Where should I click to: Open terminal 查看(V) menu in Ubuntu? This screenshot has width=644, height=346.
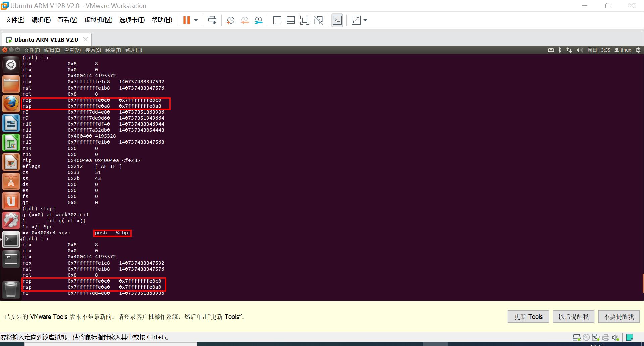[x=72, y=50]
